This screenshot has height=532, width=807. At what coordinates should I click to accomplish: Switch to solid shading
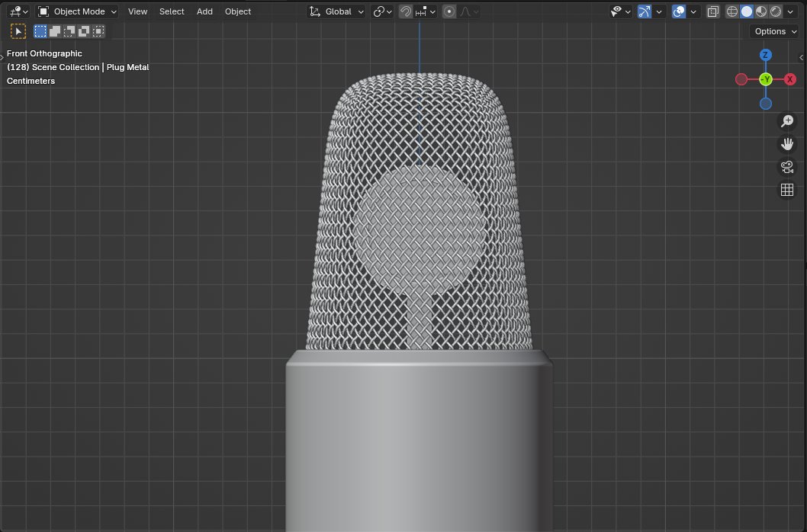(x=746, y=11)
